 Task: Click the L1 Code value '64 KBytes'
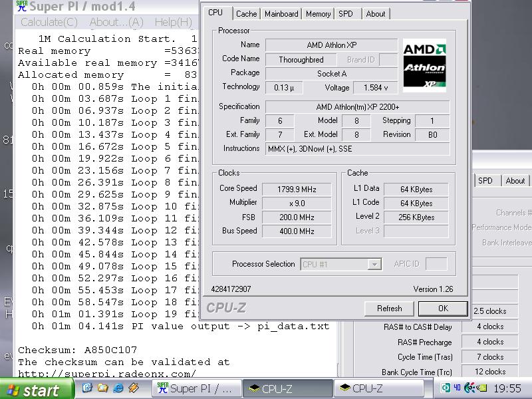pos(416,203)
